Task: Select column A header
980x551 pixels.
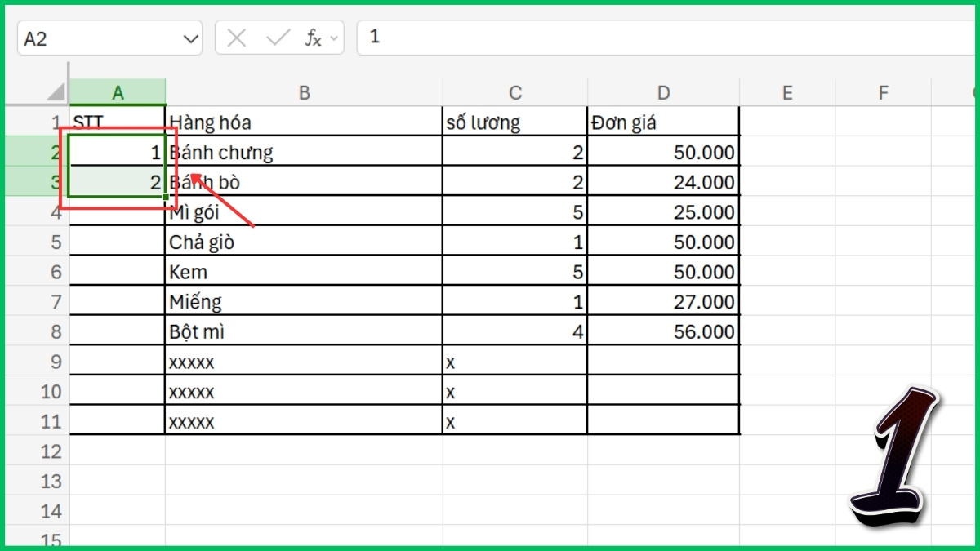Action: (x=118, y=92)
